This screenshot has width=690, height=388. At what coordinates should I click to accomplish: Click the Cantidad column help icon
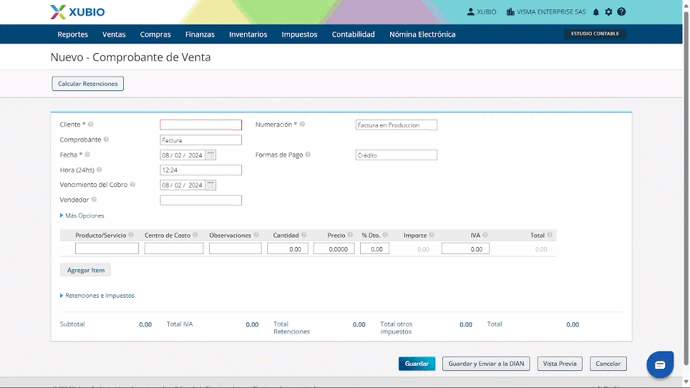point(304,235)
